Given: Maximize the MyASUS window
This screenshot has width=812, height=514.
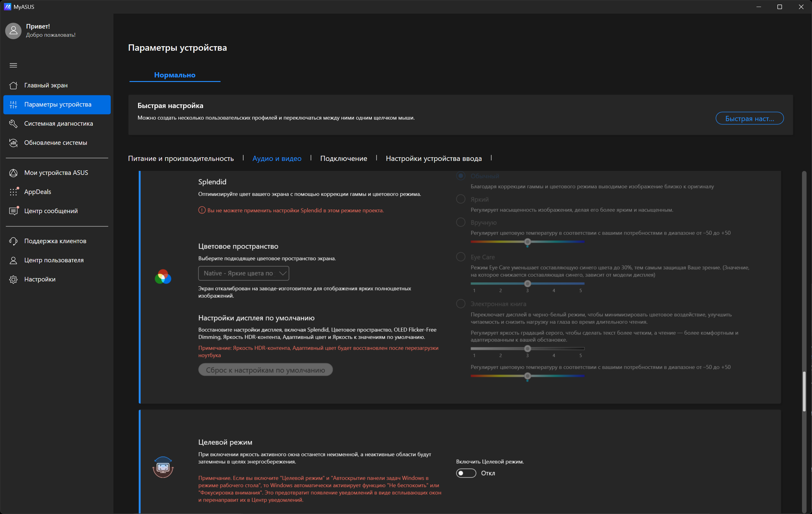Looking at the screenshot, I should [x=780, y=7].
